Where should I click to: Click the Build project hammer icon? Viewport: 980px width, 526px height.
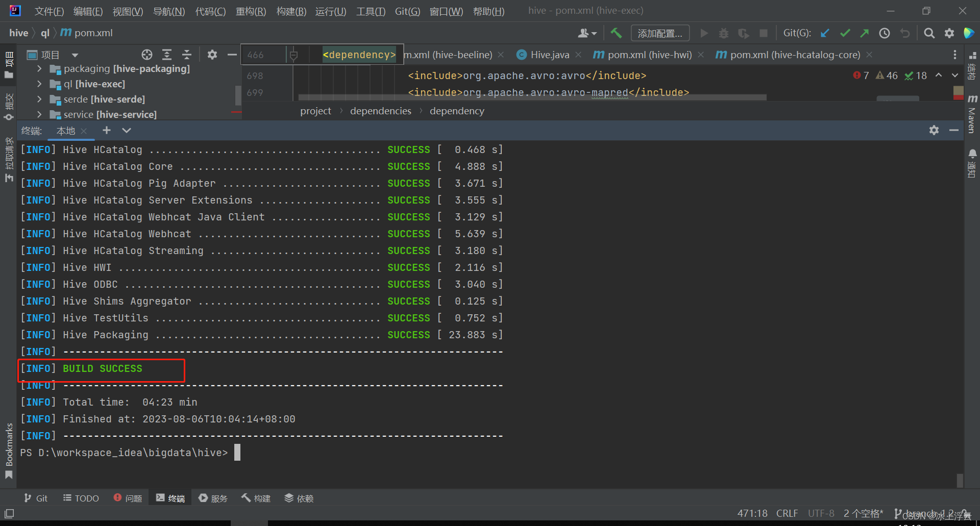click(x=616, y=33)
